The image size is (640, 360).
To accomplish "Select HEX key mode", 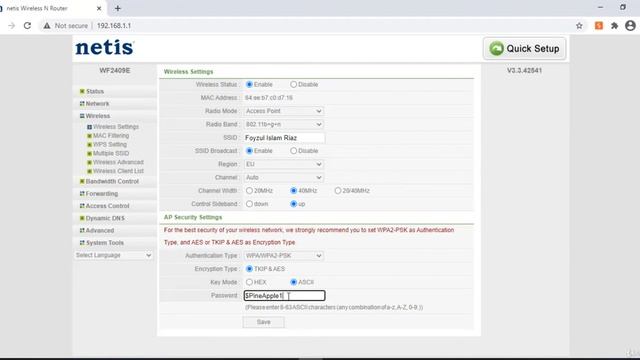I will coord(249,282).
